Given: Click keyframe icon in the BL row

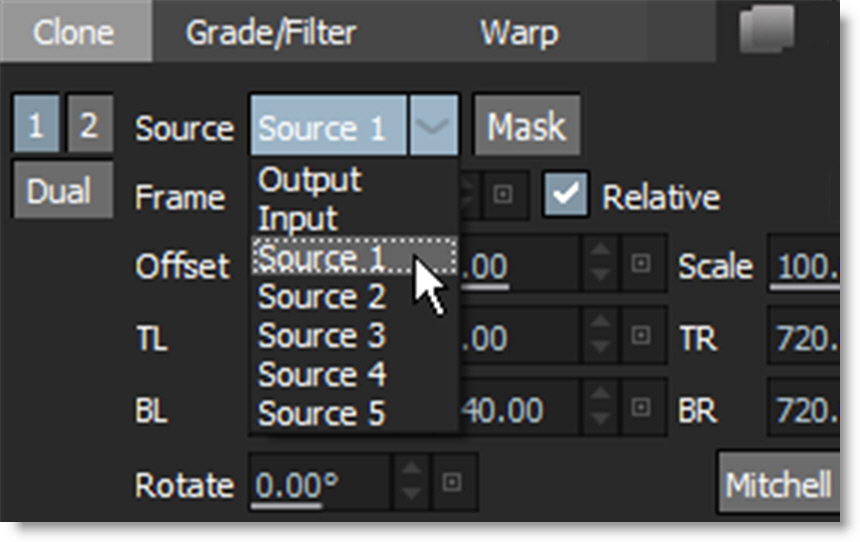Looking at the screenshot, I should 638,409.
